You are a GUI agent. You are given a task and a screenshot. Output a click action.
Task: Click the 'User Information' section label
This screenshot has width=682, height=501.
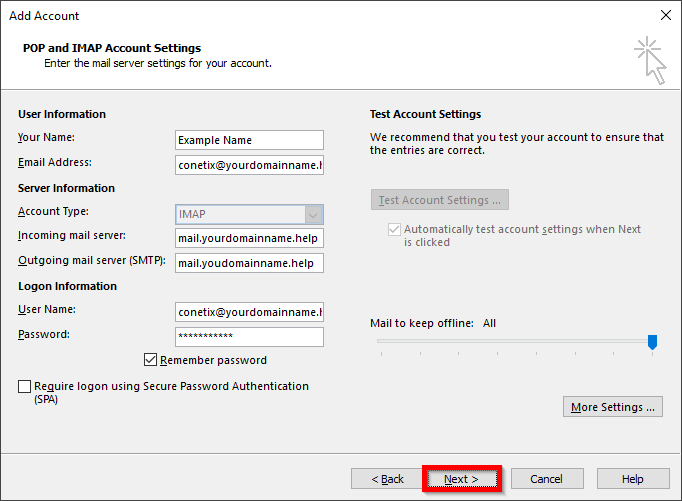62,114
